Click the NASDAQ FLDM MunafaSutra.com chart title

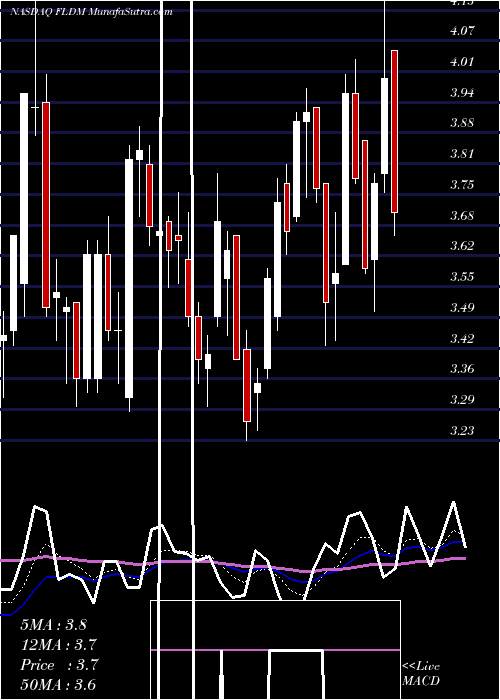(x=91, y=12)
